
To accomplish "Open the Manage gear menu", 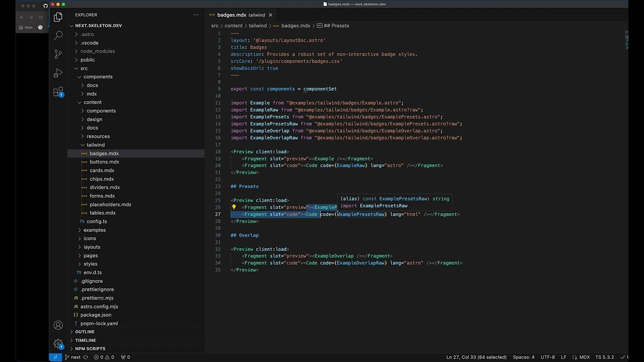I will pos(58,344).
